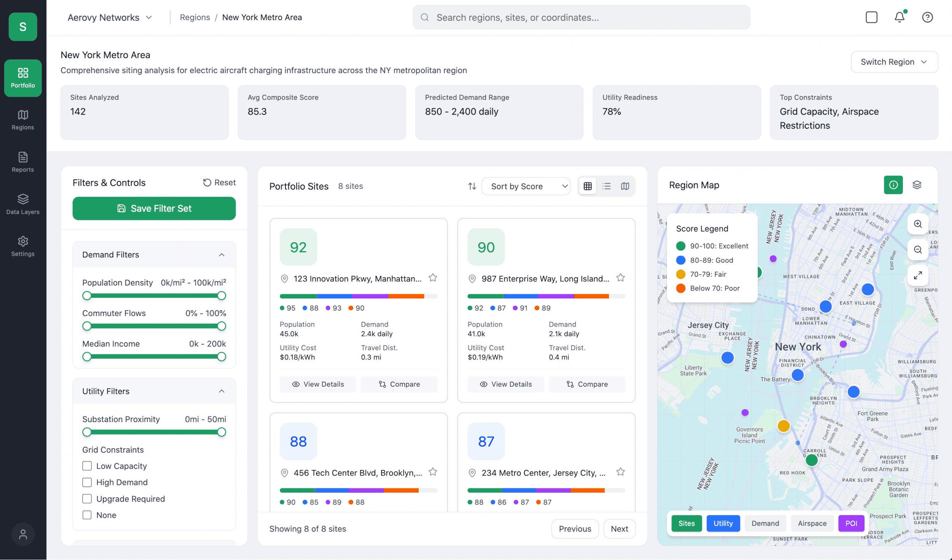
Task: Click the regions search field
Action: pyautogui.click(x=581, y=18)
